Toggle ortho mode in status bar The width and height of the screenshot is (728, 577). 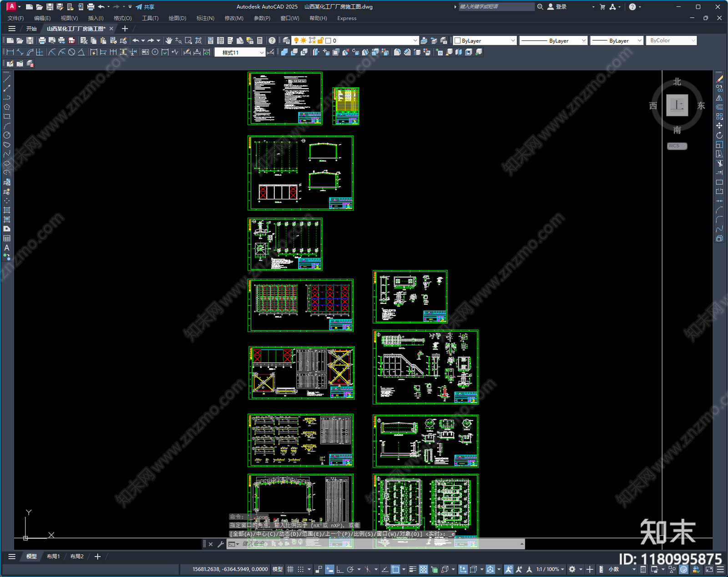(x=339, y=569)
